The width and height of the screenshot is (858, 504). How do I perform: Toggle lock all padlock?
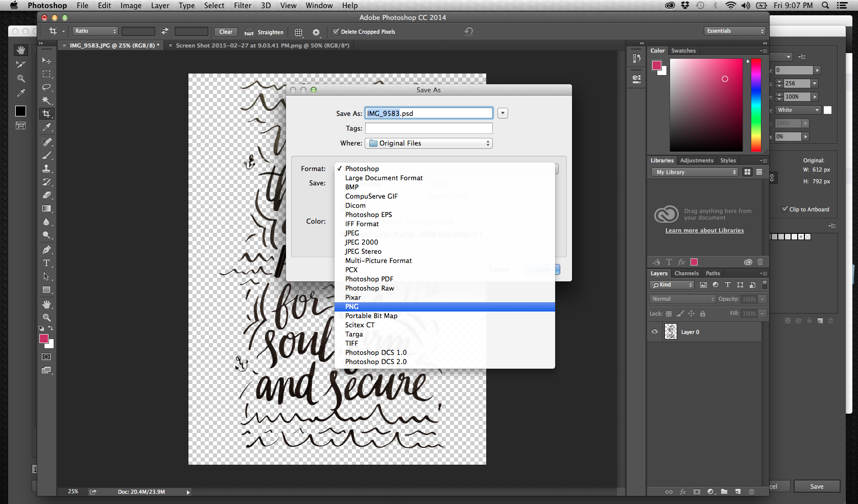703,314
